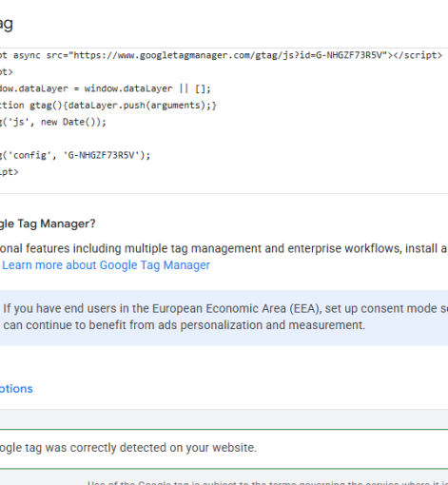
Task: Click the European Economic Area consent mode notice
Action: point(224,318)
